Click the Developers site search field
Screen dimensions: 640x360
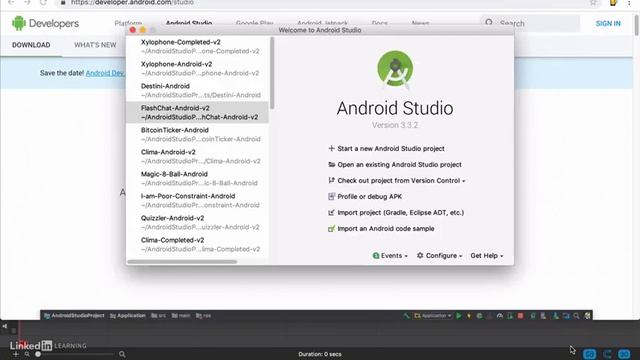[x=530, y=23]
